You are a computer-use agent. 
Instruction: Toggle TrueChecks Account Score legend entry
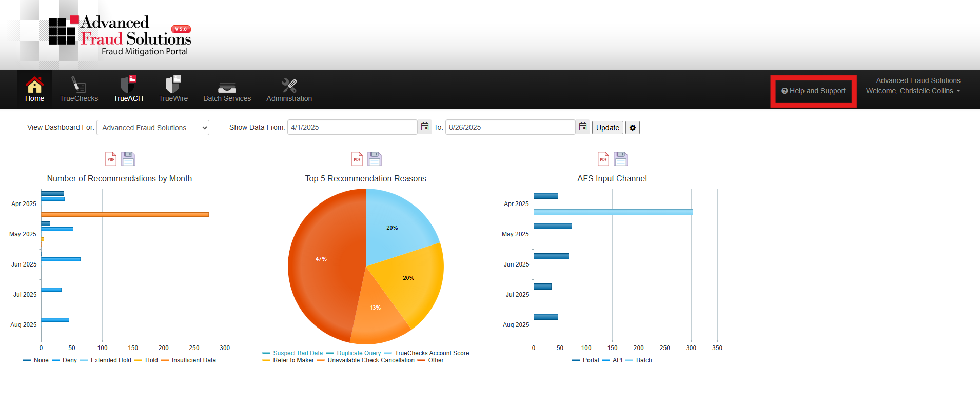pos(426,353)
